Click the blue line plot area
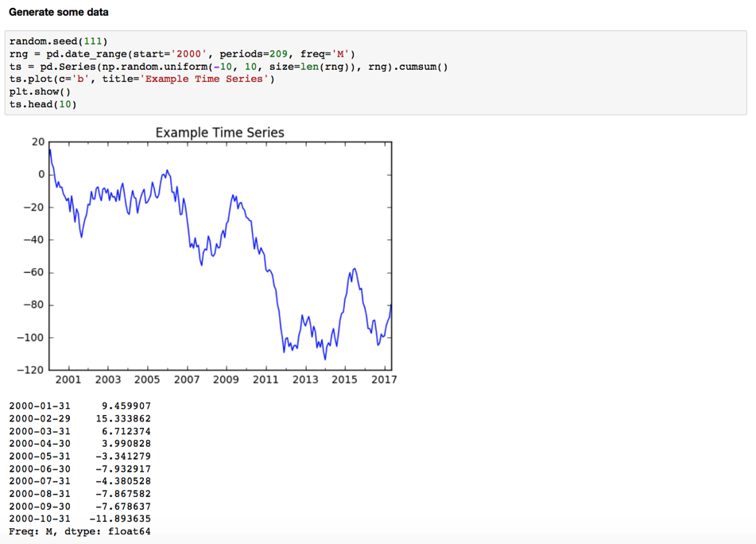The height and width of the screenshot is (544, 756). 220,256
